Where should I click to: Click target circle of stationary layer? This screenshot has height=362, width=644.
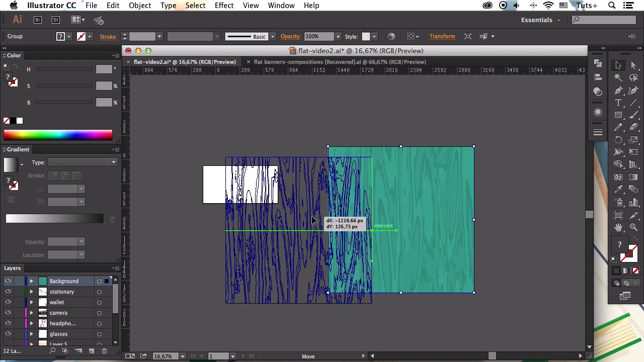tap(99, 292)
